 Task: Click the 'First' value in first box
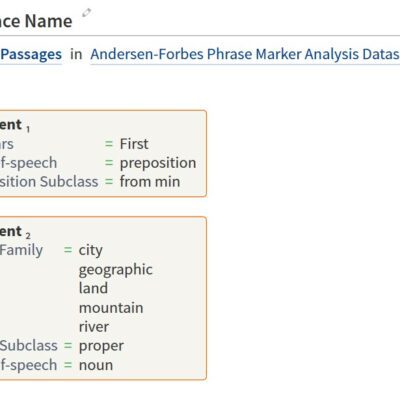pos(134,144)
